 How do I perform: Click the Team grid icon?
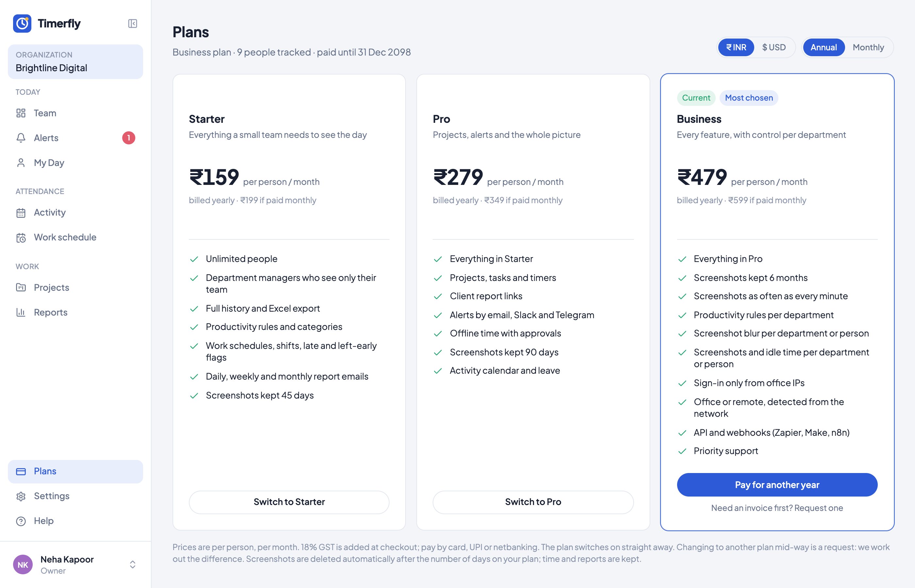click(x=21, y=113)
